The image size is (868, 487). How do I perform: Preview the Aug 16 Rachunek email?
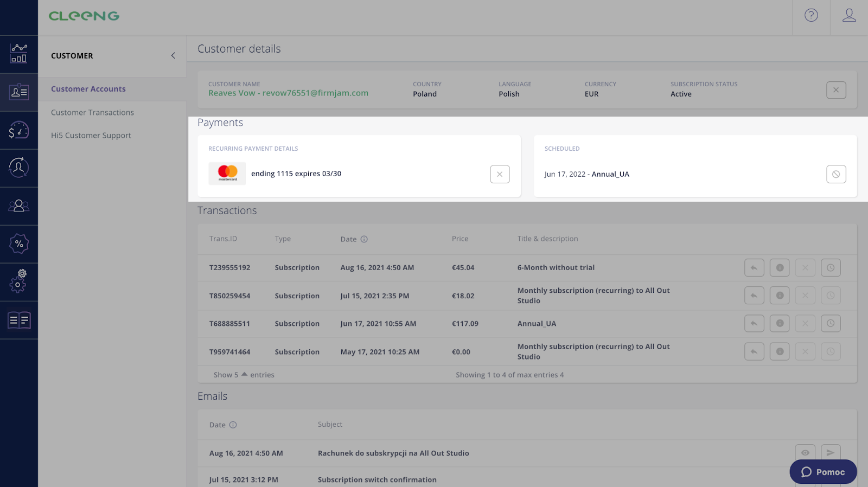pyautogui.click(x=805, y=453)
